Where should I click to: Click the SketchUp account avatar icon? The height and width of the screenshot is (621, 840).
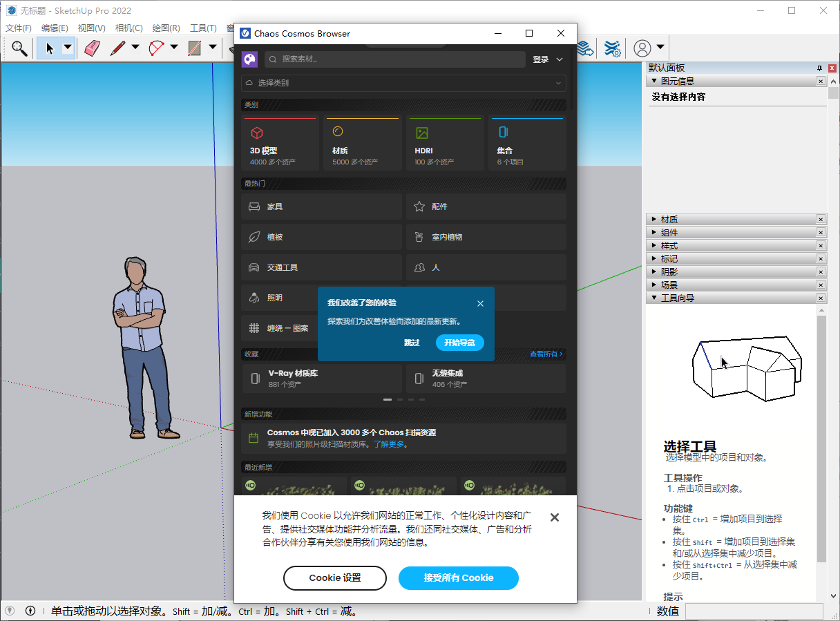point(641,48)
